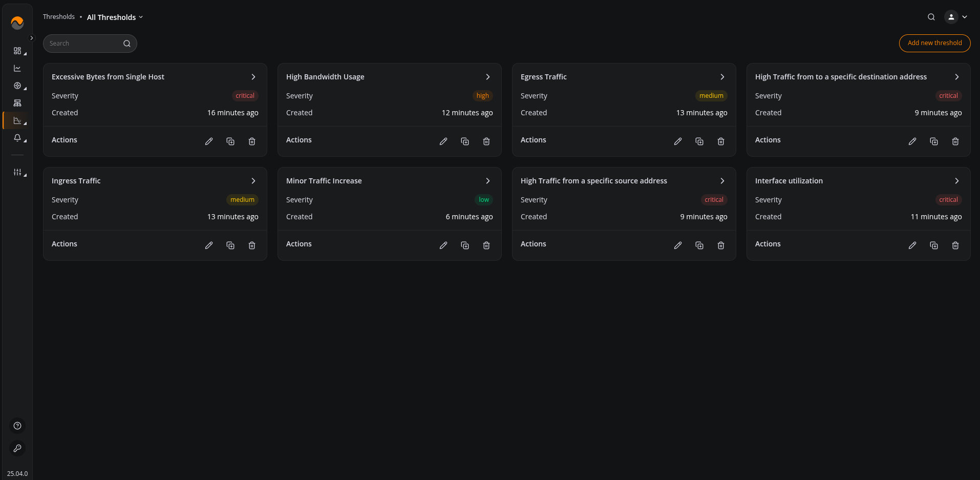Expand the collapsed sidebar with the arrow
Screen dimensions: 980x480
[31, 38]
